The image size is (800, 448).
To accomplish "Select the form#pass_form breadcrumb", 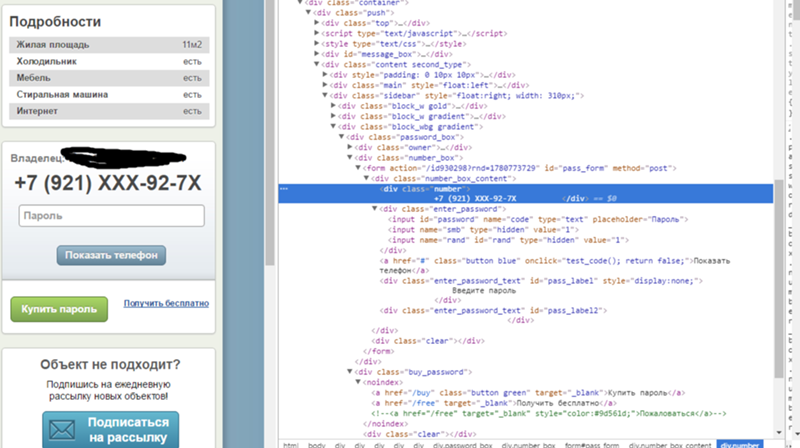I will [592, 445].
